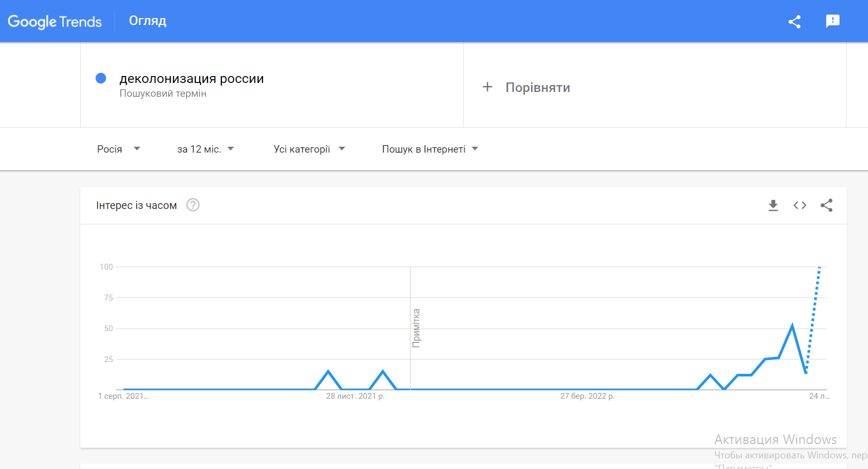The height and width of the screenshot is (469, 868).
Task: Edit the деколонизация россии search term
Action: pyautogui.click(x=192, y=79)
